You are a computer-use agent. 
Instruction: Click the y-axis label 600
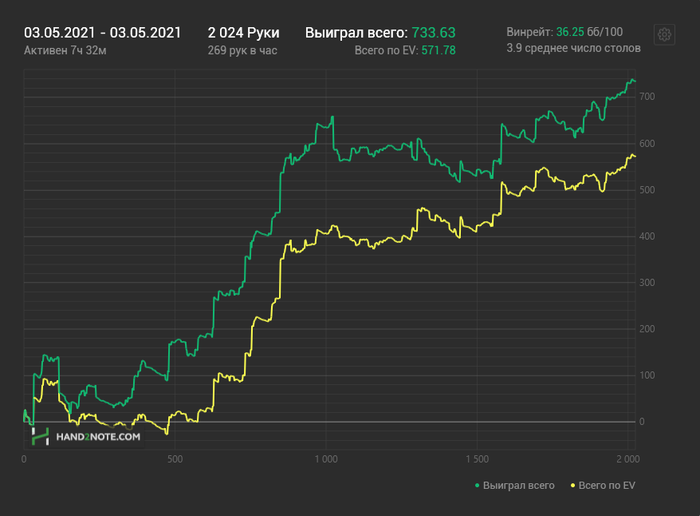pos(647,144)
